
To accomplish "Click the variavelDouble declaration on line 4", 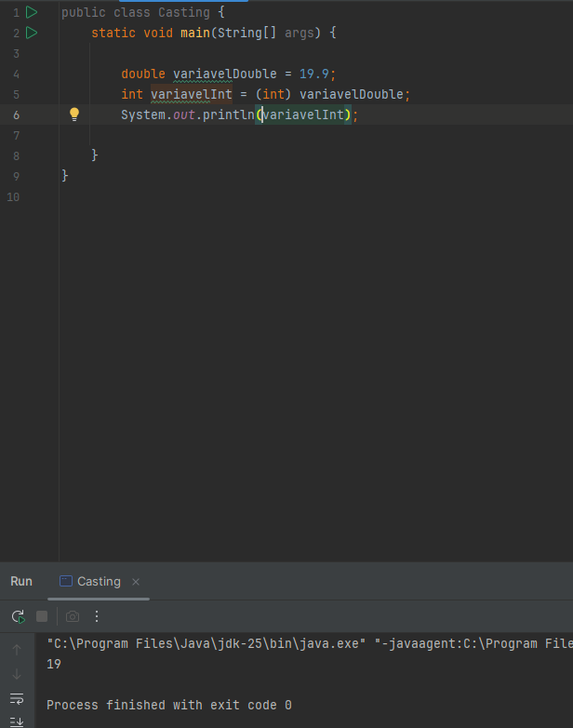I will [x=224, y=74].
